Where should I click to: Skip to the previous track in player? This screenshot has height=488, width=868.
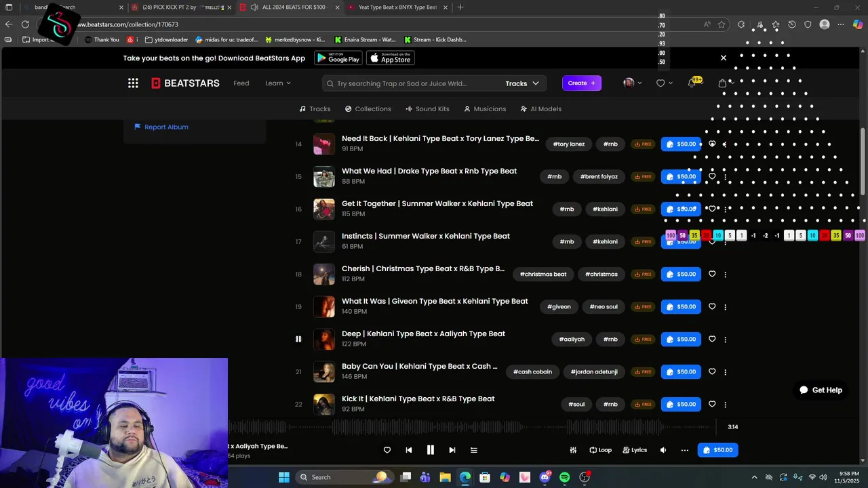tap(409, 450)
